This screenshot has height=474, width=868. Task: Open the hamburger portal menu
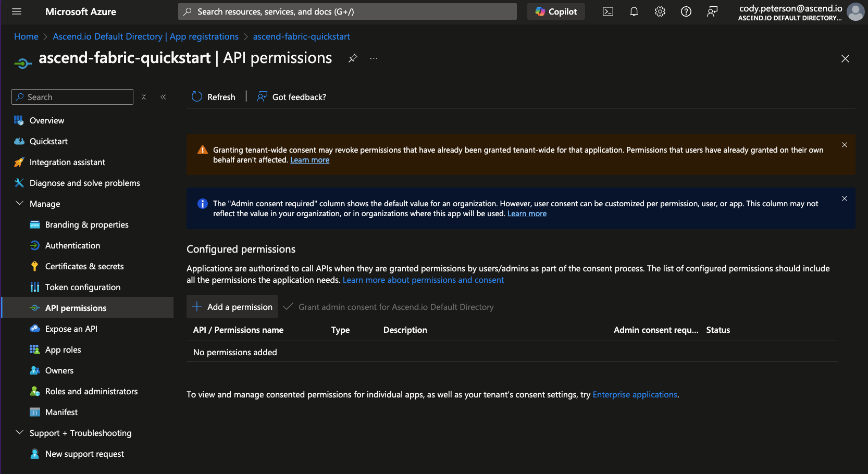pos(17,11)
